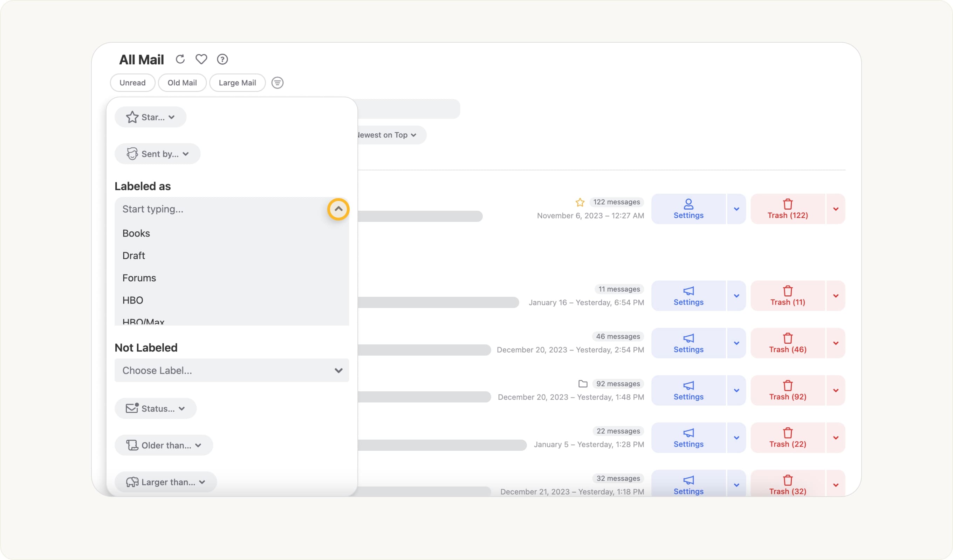Click the Settings button for 46 messages
The width and height of the screenshot is (953, 560).
pos(688,343)
